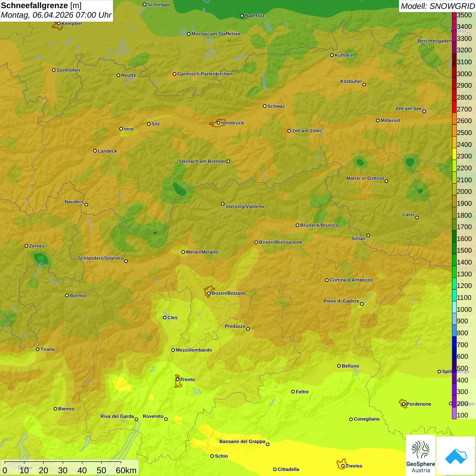This screenshot has width=476, height=476.
Task: Click the 3500 legend value
Action: (x=464, y=15)
